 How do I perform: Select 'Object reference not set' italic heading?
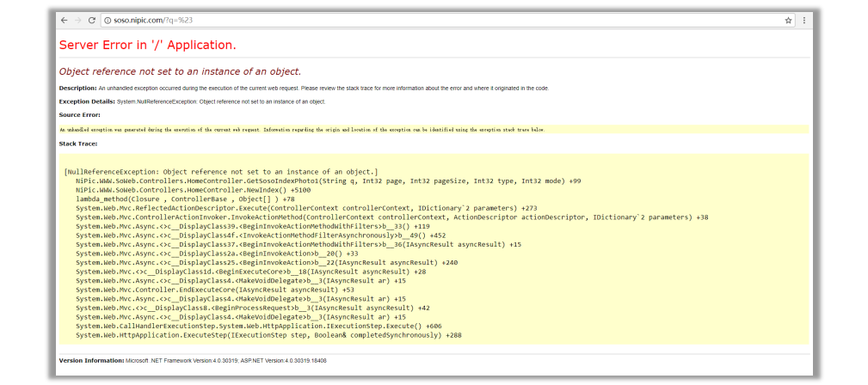(x=180, y=71)
